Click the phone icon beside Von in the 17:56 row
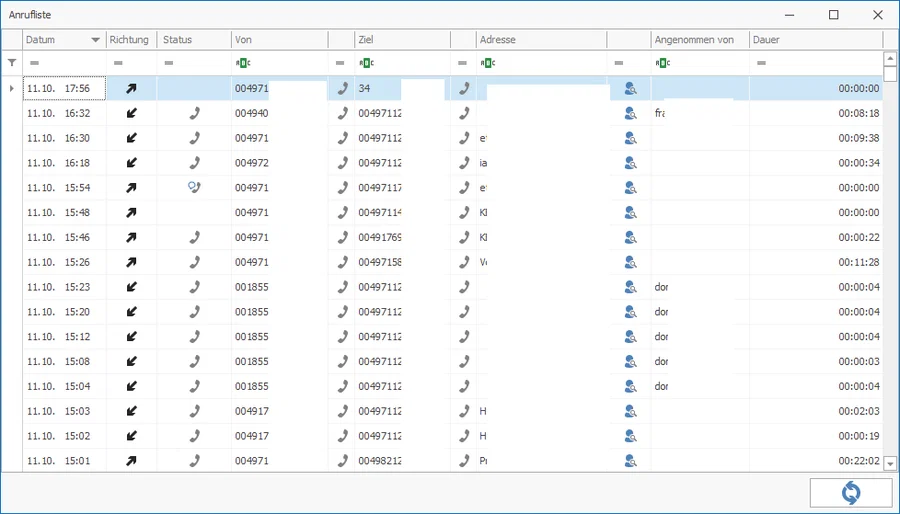 coord(342,88)
